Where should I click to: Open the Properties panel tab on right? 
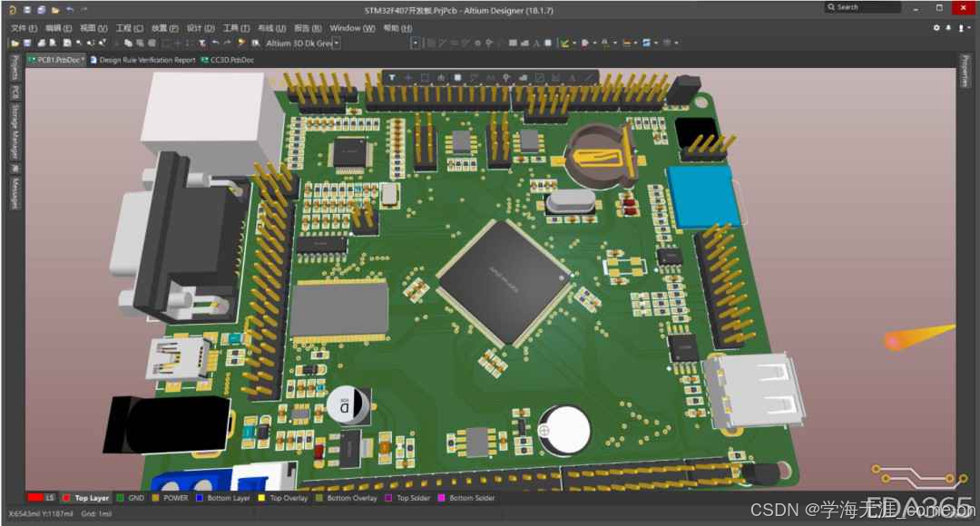965,72
